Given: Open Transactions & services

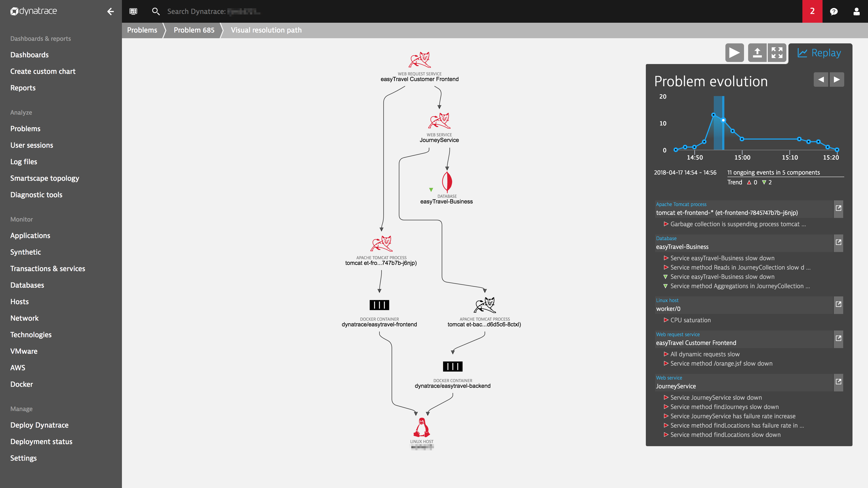Looking at the screenshot, I should click(48, 269).
